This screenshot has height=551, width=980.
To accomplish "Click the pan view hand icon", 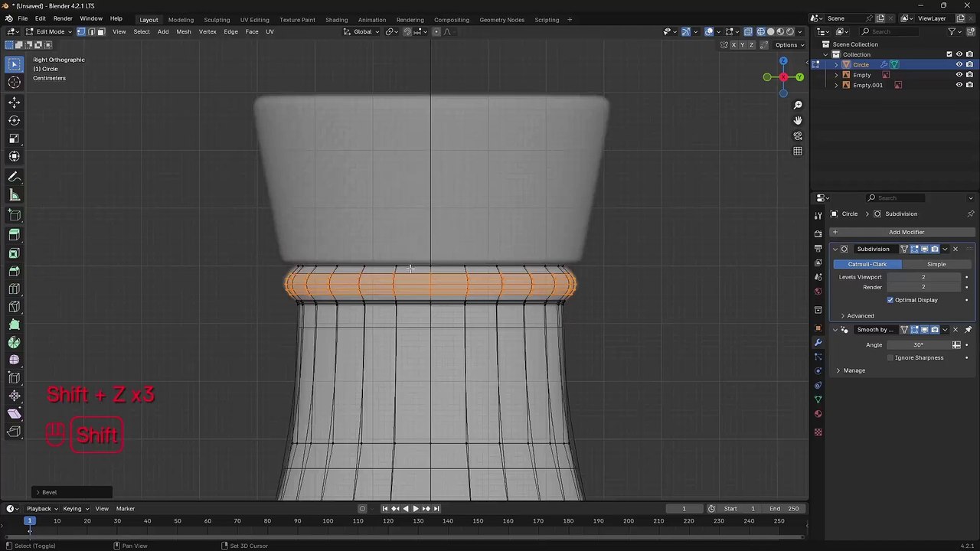I will pyautogui.click(x=798, y=120).
